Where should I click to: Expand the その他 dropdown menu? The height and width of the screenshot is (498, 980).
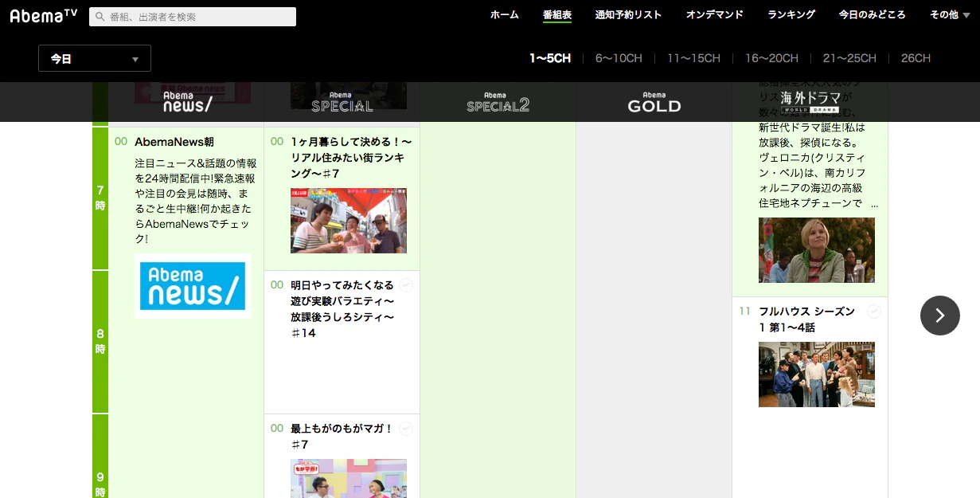click(x=949, y=14)
